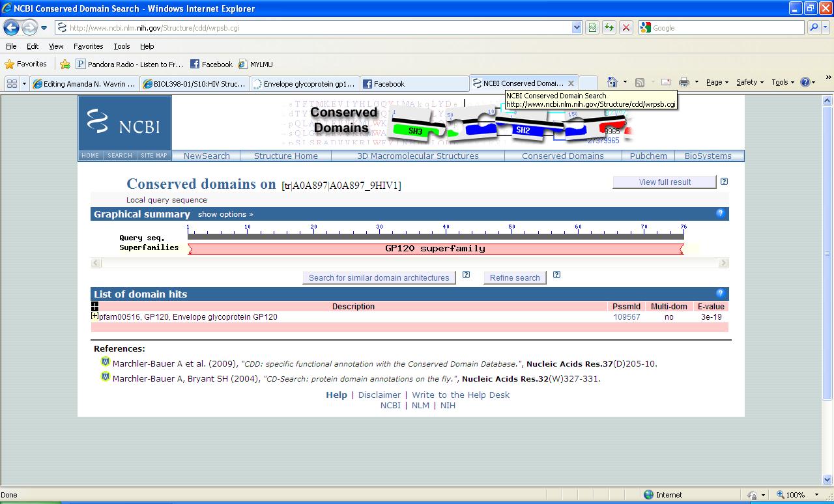Image resolution: width=834 pixels, height=504 pixels.
Task: Open Quick Tabs thumbnail view icon
Action: click(12, 83)
